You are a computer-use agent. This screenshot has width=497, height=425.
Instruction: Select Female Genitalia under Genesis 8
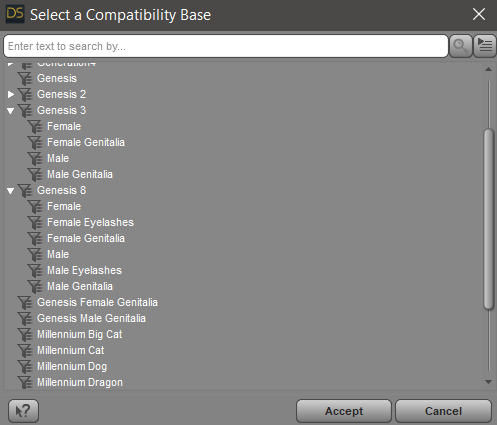[x=86, y=238]
